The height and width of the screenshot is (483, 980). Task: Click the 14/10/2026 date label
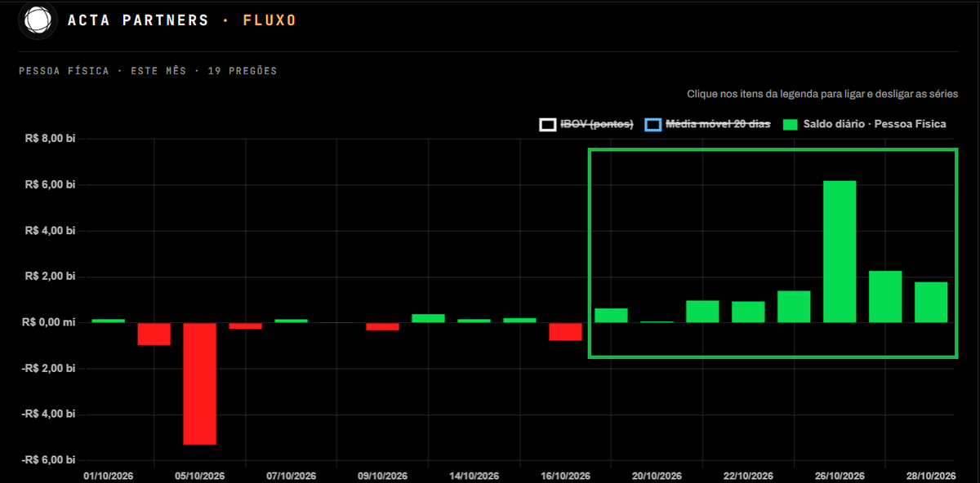tap(474, 476)
